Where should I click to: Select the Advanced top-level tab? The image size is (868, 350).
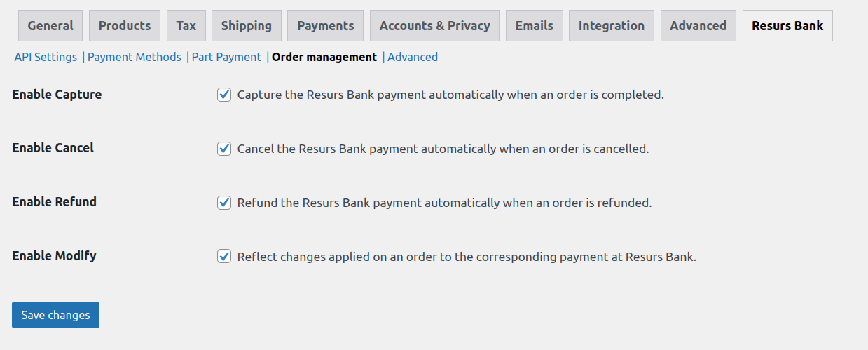coord(698,26)
